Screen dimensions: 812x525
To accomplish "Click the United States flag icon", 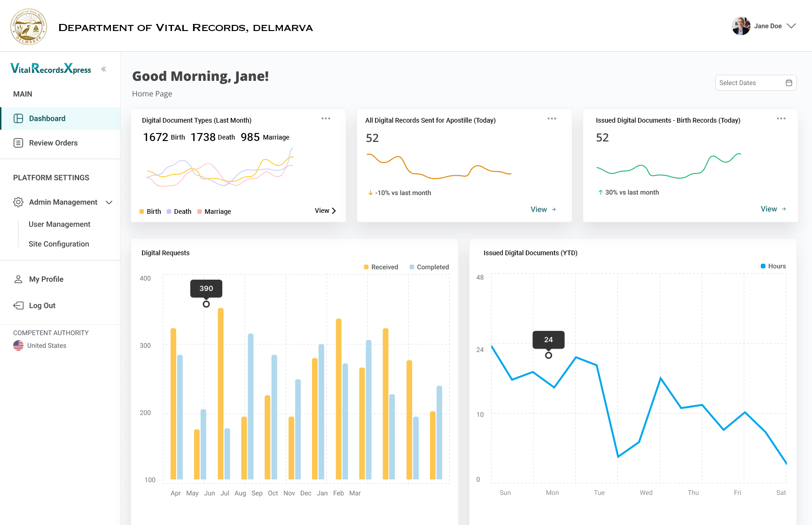I will [x=18, y=345].
